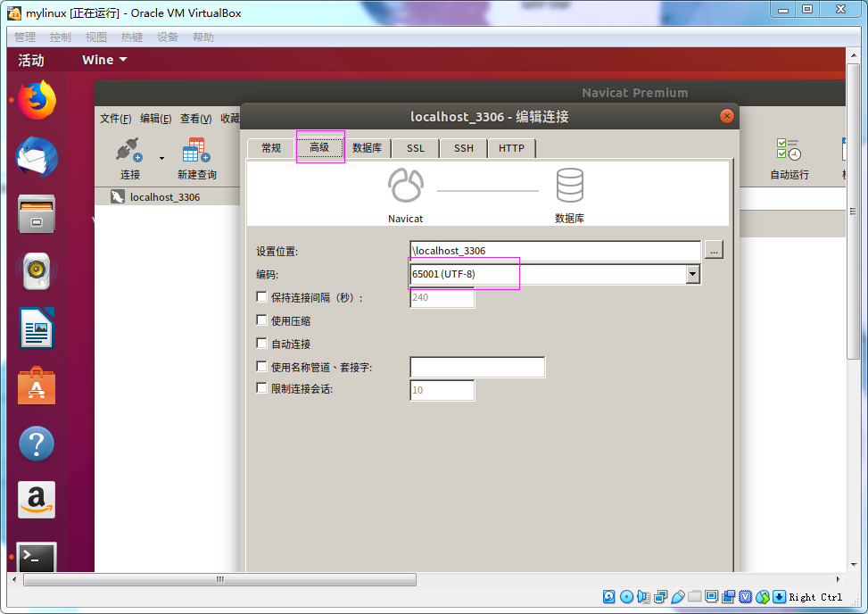Image resolution: width=868 pixels, height=614 pixels.
Task: Click VirtualBox USB status icon
Action: [x=678, y=596]
